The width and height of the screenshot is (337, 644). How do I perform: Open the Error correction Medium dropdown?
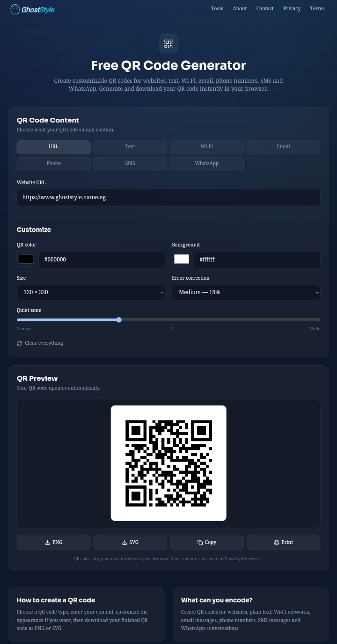246,292
